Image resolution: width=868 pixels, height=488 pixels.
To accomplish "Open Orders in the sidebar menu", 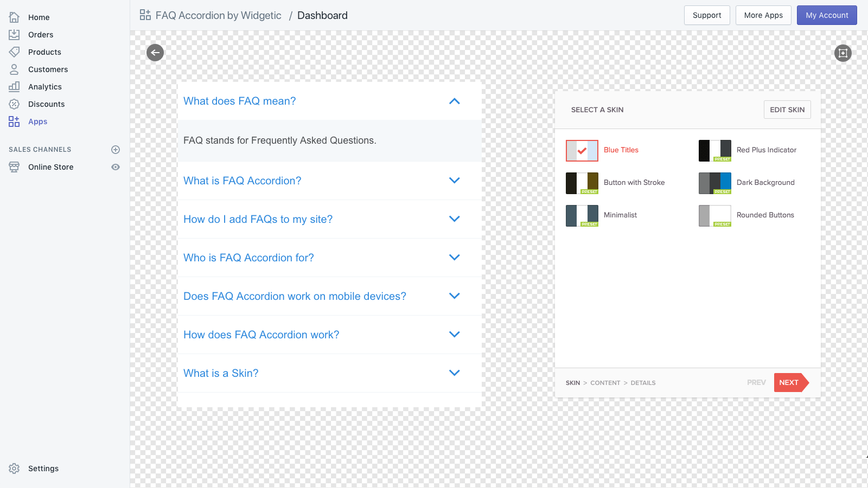I will pyautogui.click(x=41, y=35).
